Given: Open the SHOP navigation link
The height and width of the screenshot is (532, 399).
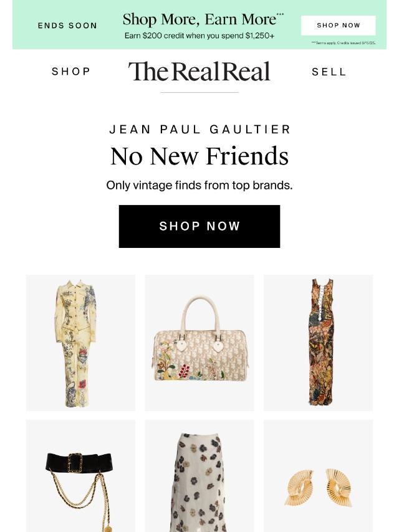Looking at the screenshot, I should [x=71, y=72].
